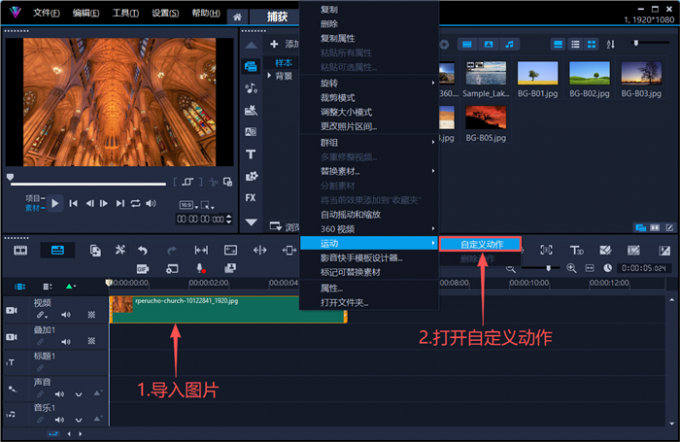This screenshot has width=680, height=442.
Task: Switch library to list view
Action: pos(575,44)
